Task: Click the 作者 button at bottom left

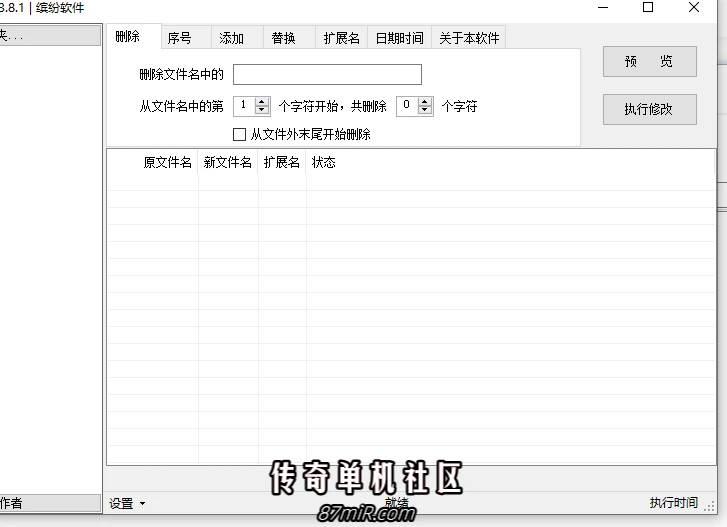Action: (x=50, y=503)
